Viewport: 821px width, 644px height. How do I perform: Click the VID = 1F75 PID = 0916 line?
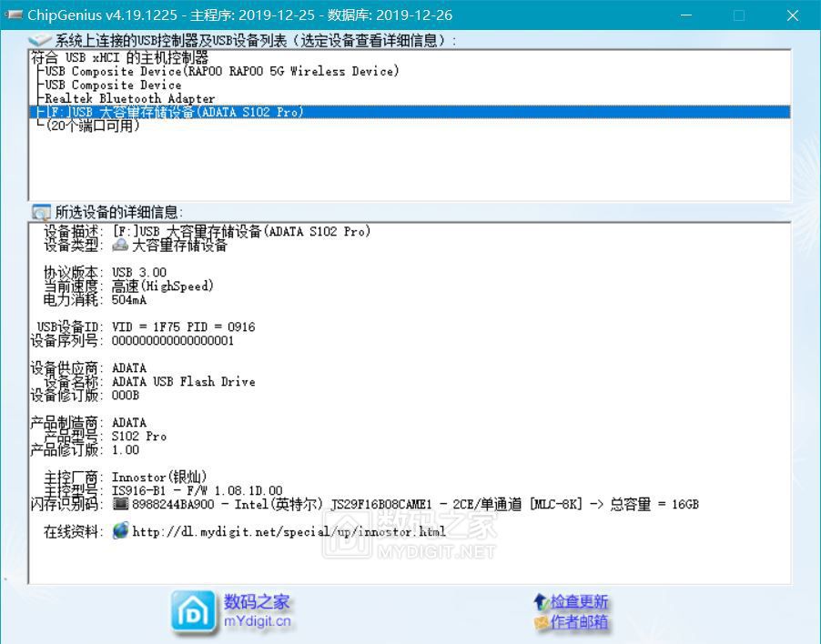[x=183, y=327]
